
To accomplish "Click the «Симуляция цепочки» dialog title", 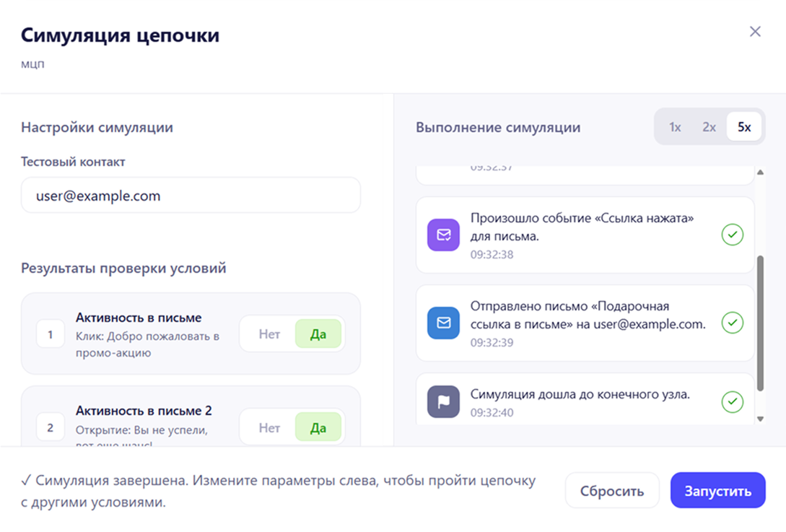I will click(121, 35).
